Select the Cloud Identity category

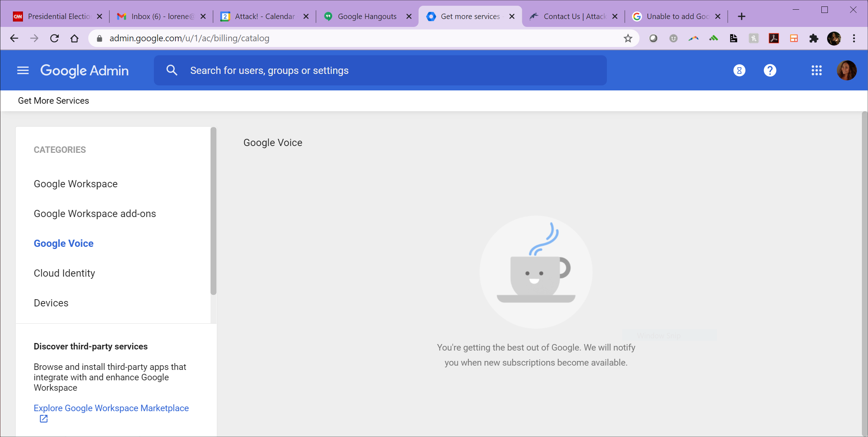pos(64,273)
